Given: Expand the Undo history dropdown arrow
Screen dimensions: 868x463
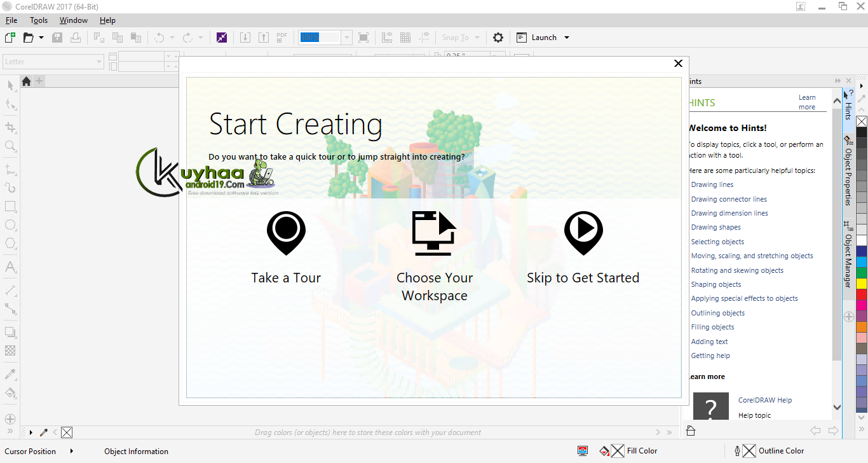Looking at the screenshot, I should pyautogui.click(x=172, y=38).
